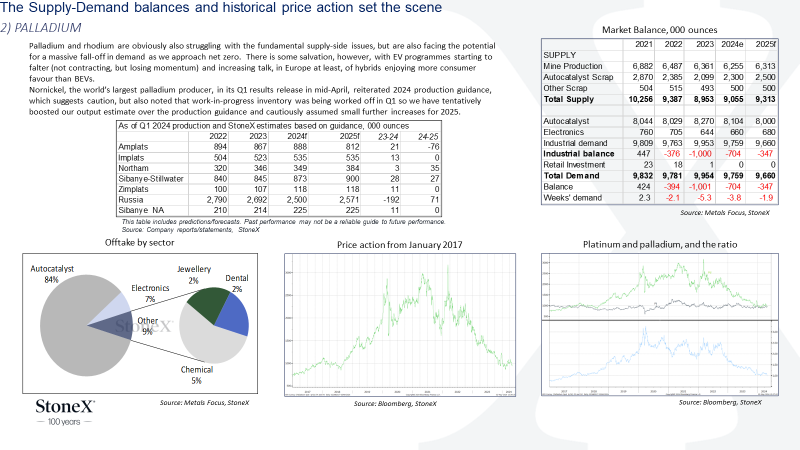The width and height of the screenshot is (800, 450).
Task: Click the 'Russia' row label
Action: 131,200
